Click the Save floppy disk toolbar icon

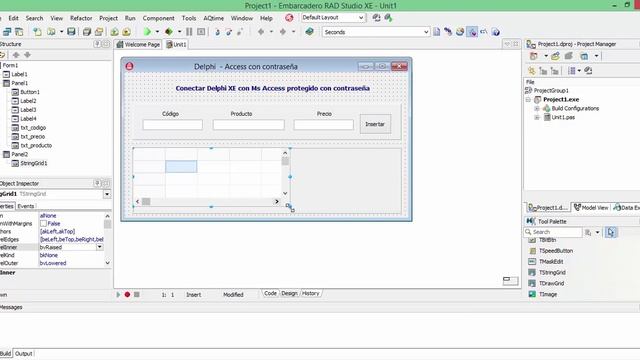71,31
